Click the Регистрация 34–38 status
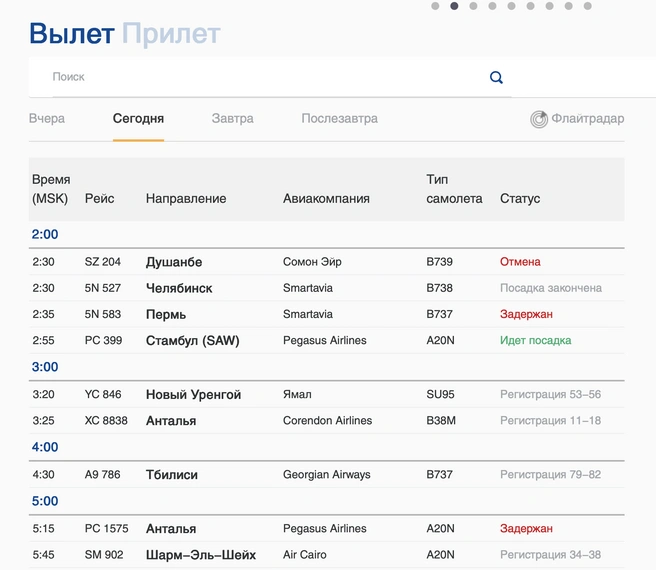The image size is (656, 570). coord(550,555)
